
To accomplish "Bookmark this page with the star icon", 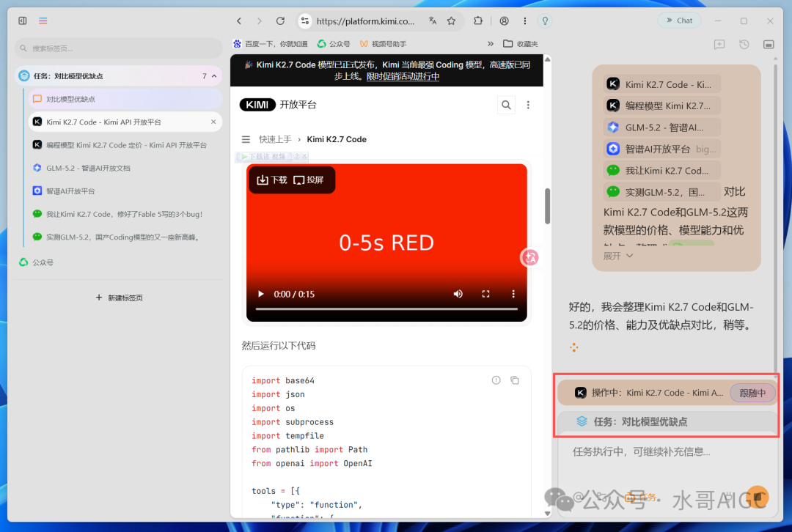I will pos(451,21).
